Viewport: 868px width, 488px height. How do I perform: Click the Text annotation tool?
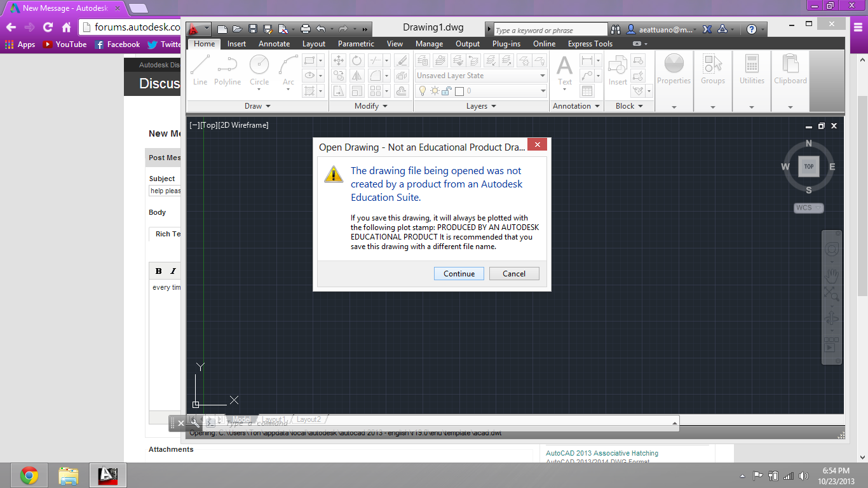565,70
